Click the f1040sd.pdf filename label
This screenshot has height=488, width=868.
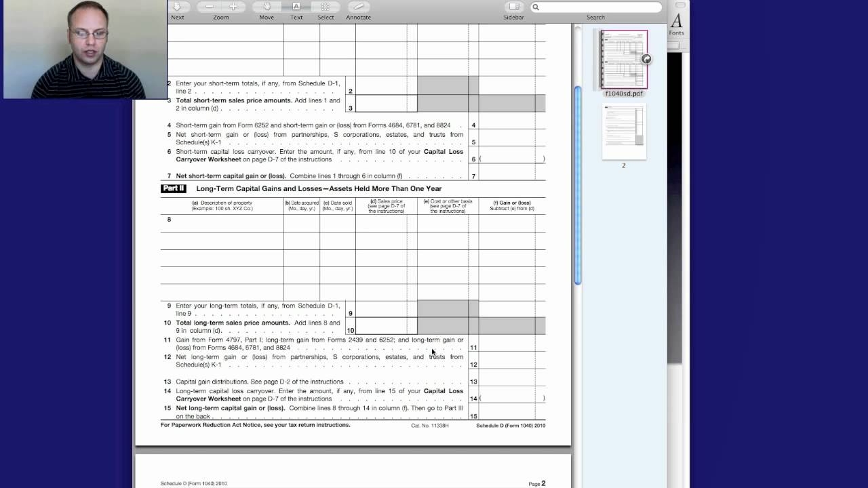click(x=623, y=94)
